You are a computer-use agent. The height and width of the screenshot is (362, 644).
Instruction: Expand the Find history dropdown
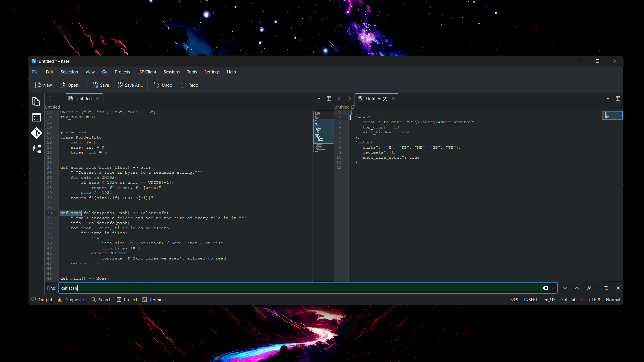(553, 288)
